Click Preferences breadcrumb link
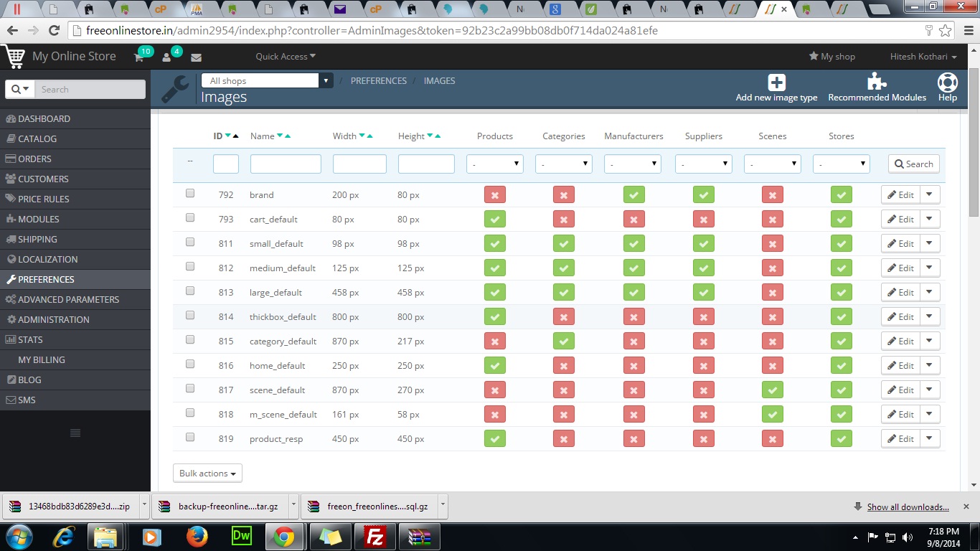This screenshot has height=551, width=980. [x=379, y=81]
